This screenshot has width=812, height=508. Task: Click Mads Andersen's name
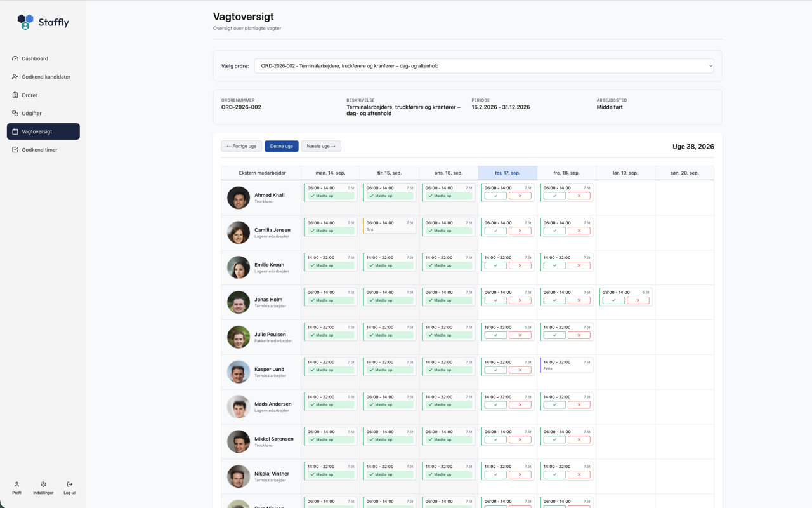[x=273, y=404]
